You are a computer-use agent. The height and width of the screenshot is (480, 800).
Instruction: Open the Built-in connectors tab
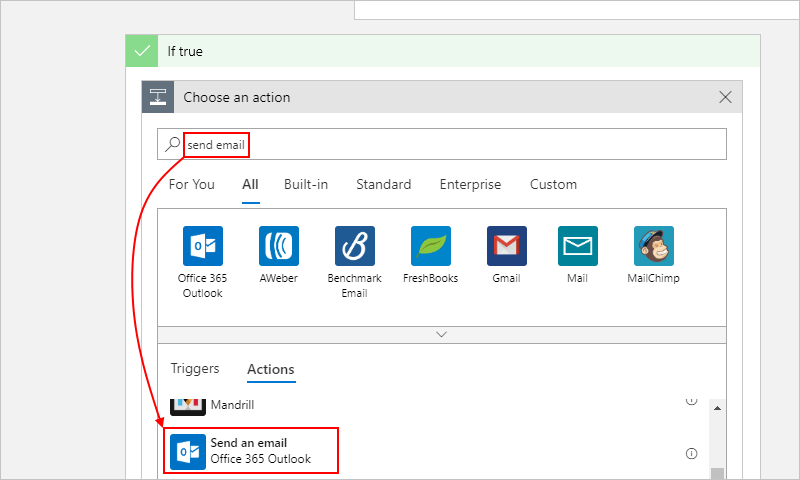(306, 184)
